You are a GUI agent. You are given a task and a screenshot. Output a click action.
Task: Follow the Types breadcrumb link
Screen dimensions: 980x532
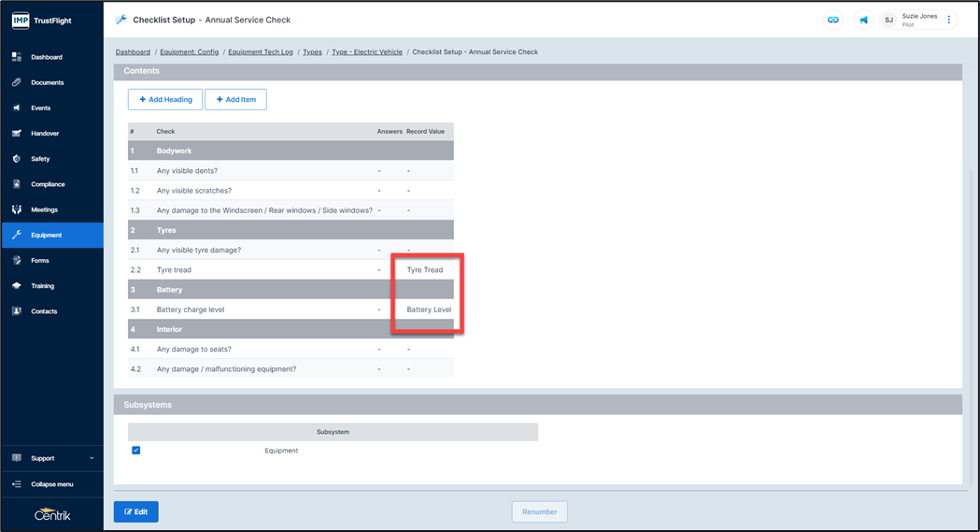pos(313,51)
